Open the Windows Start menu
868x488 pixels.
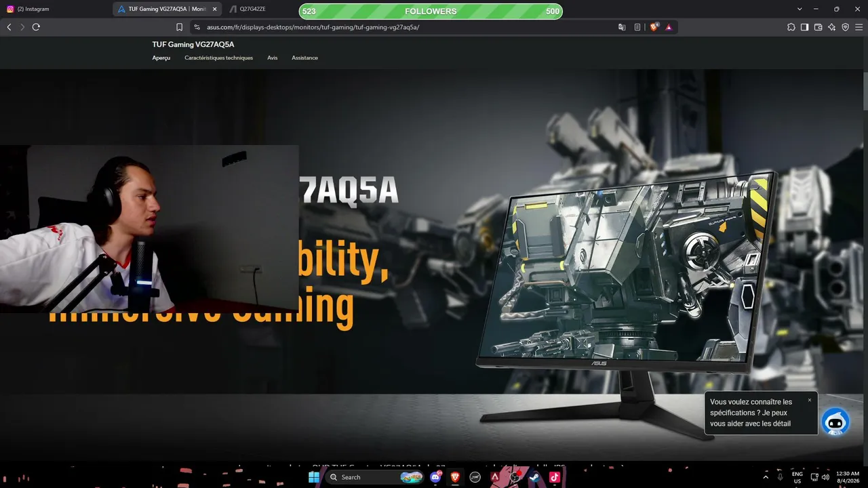(314, 477)
